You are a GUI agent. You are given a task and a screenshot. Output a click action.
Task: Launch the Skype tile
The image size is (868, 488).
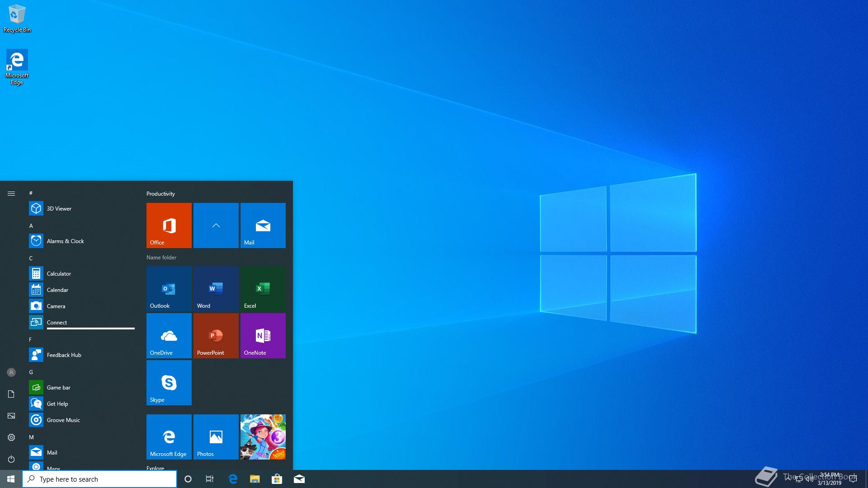(169, 382)
